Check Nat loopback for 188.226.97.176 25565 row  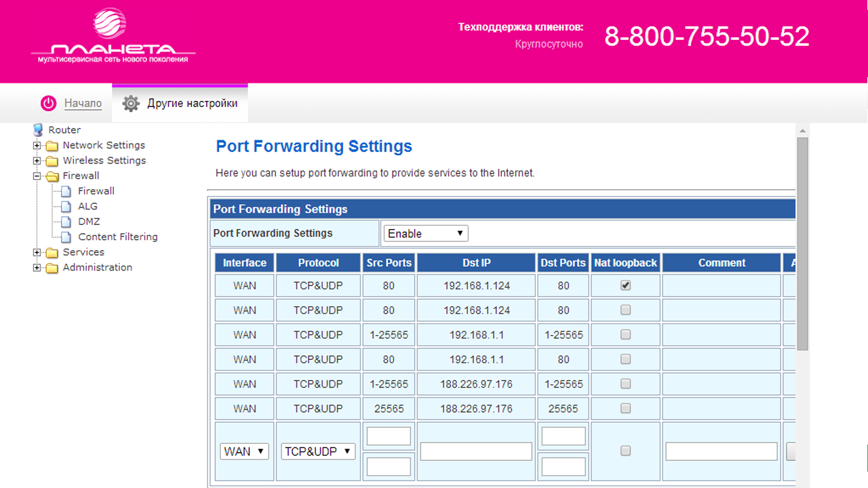pyautogui.click(x=625, y=408)
